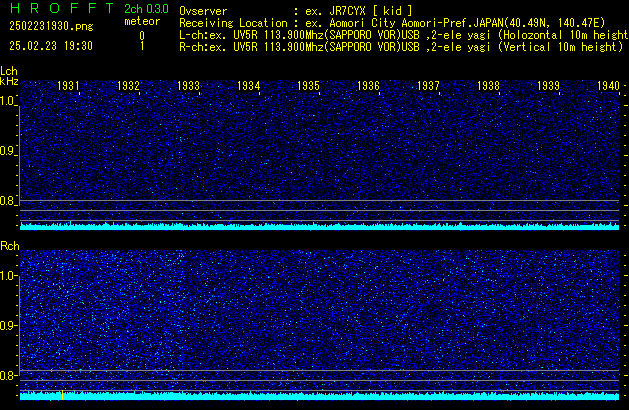
Task: Click the cyan signal level bar under Rch
Action: click(x=320, y=396)
